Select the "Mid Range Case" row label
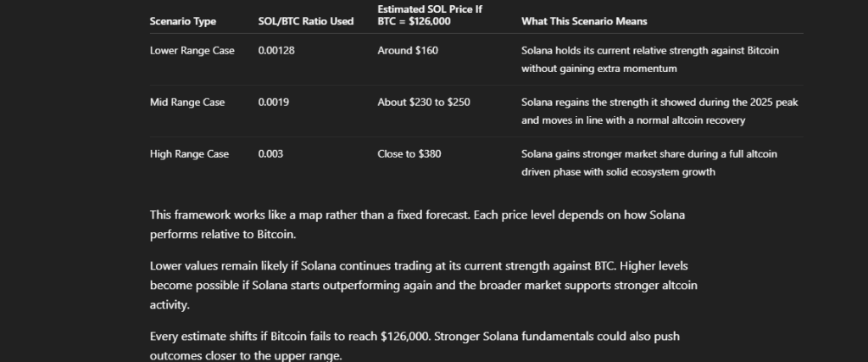868x362 pixels. point(187,103)
